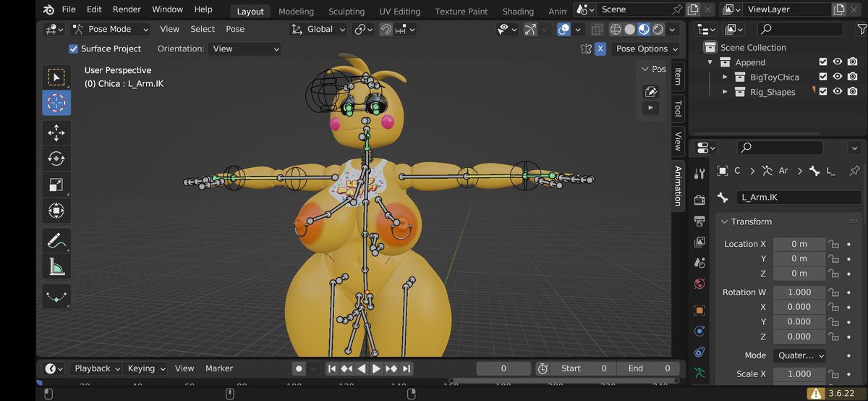The image size is (868, 401).
Task: Open the Keying popover in timeline
Action: [145, 368]
